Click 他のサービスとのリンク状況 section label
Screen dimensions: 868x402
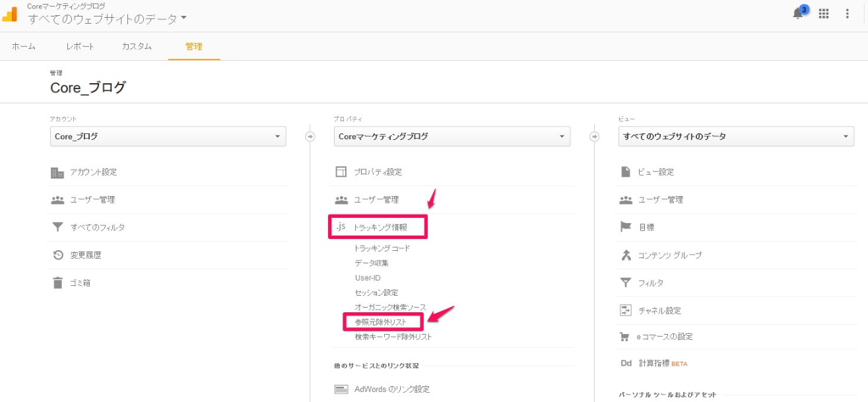[x=376, y=366]
